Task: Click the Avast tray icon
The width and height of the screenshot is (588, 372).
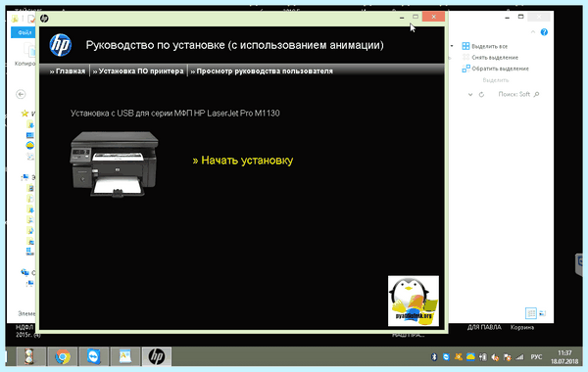Action: (x=459, y=357)
